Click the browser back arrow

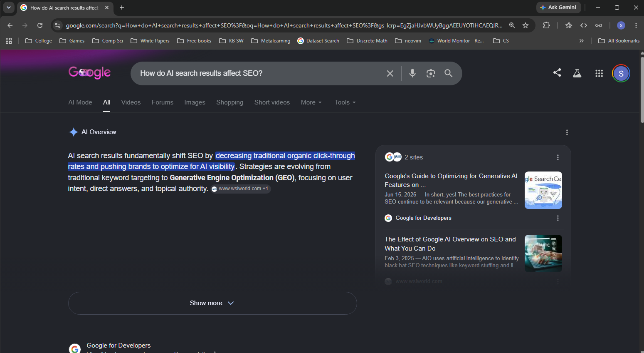click(10, 25)
